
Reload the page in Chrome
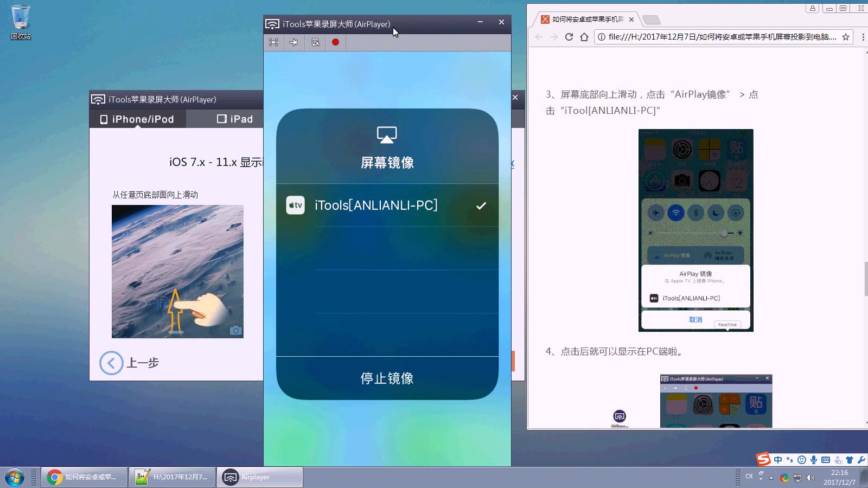click(x=569, y=37)
